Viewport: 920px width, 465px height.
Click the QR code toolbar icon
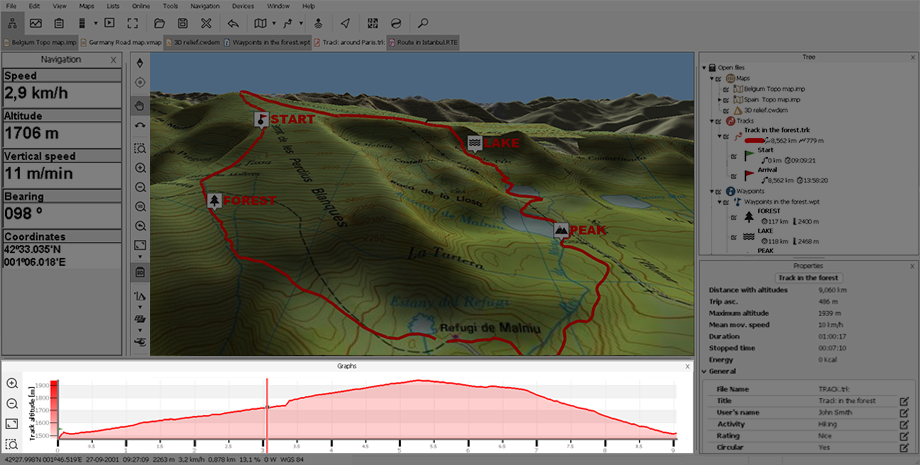point(372,22)
